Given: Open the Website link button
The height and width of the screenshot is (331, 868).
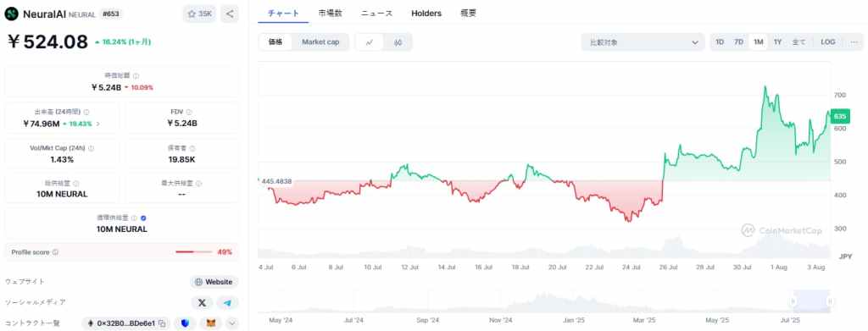Looking at the screenshot, I should pyautogui.click(x=214, y=282).
